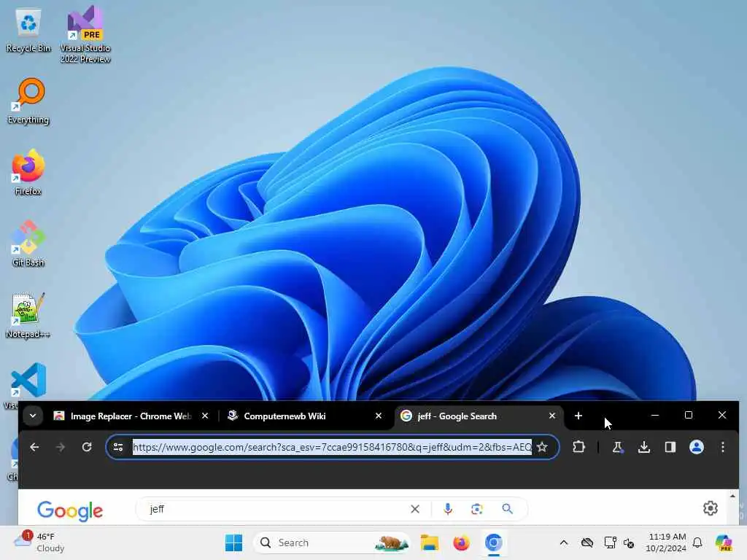This screenshot has height=560, width=747.
Task: Toggle the Chrome side panel icon
Action: 670,447
